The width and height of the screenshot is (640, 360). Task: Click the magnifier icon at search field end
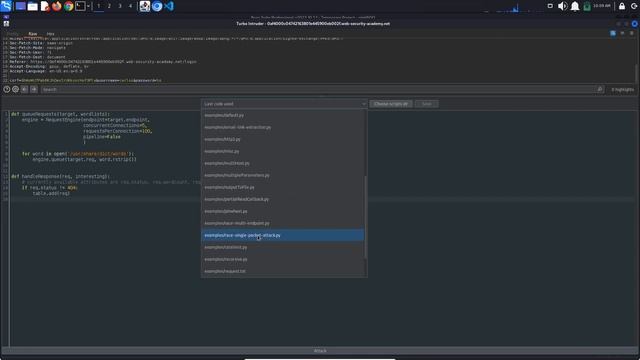click(x=600, y=89)
